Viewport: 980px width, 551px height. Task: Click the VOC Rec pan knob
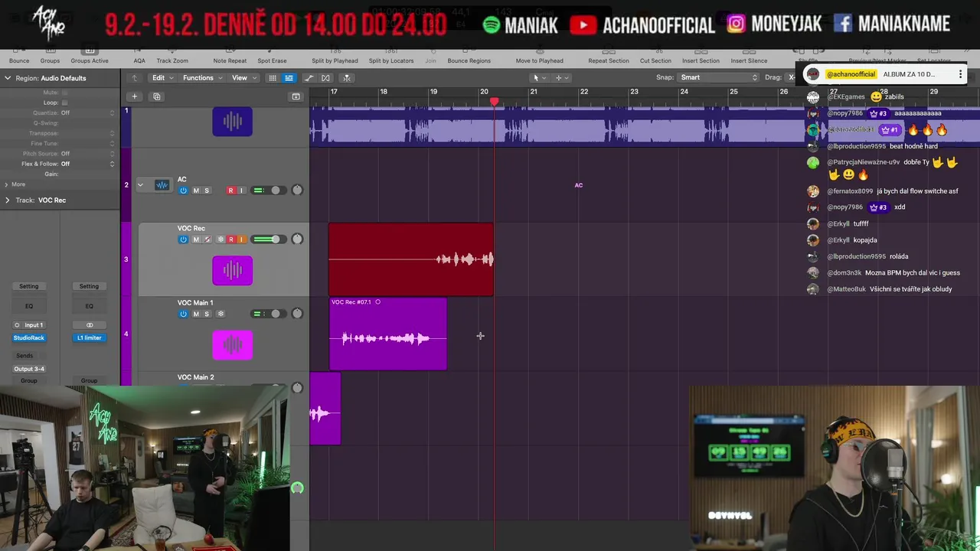(297, 239)
